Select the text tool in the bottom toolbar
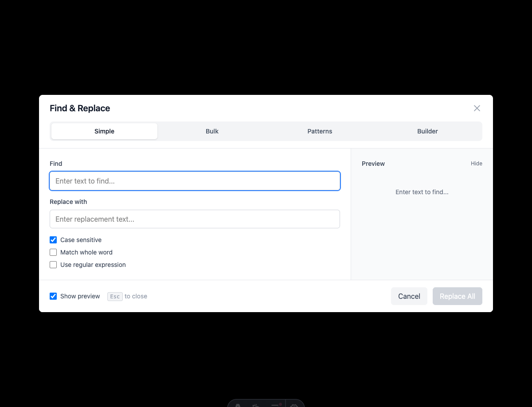This screenshot has height=407, width=532. tap(238, 405)
